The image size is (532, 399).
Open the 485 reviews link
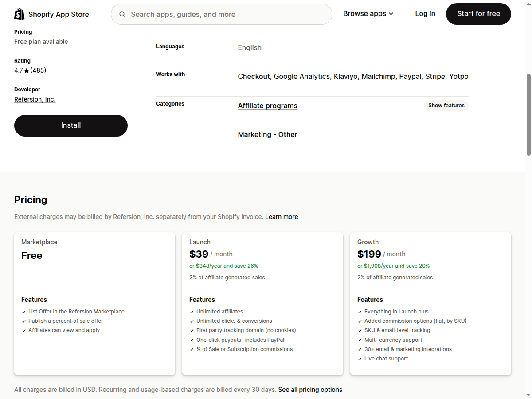point(38,70)
